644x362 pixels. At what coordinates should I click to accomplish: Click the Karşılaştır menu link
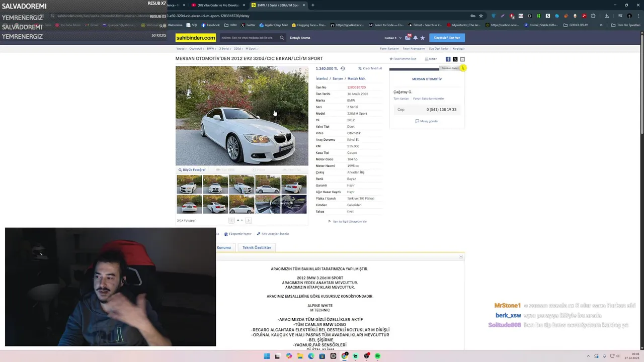(x=459, y=49)
